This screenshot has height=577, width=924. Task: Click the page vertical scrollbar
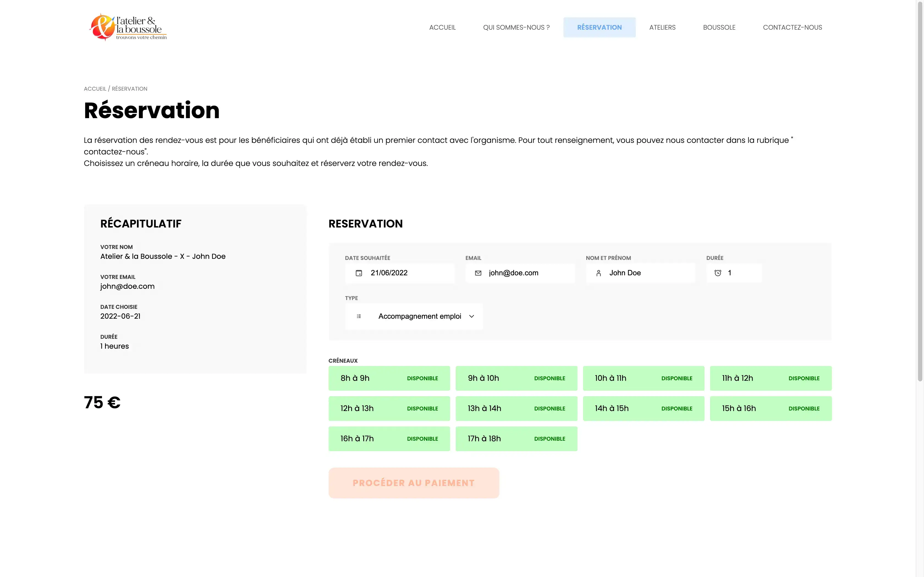click(920, 191)
